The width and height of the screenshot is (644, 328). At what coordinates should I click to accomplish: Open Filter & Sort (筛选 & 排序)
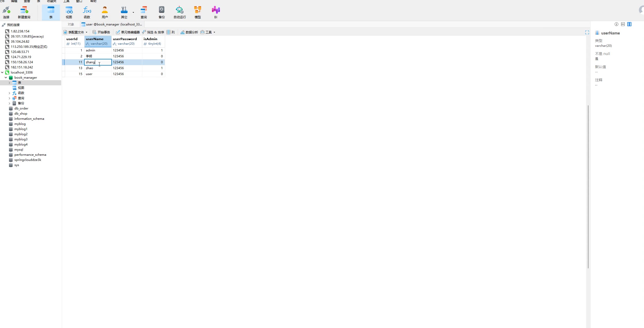pos(153,32)
